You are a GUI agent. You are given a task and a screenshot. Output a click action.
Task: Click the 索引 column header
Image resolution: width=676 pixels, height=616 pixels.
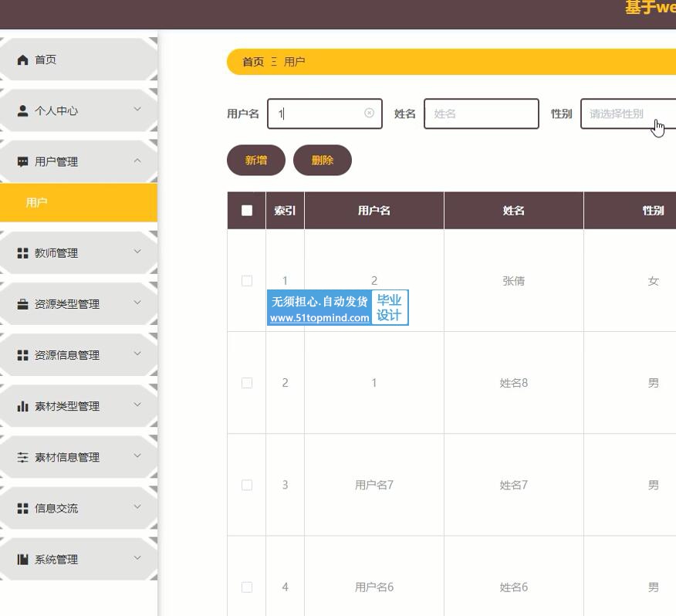[x=285, y=211]
